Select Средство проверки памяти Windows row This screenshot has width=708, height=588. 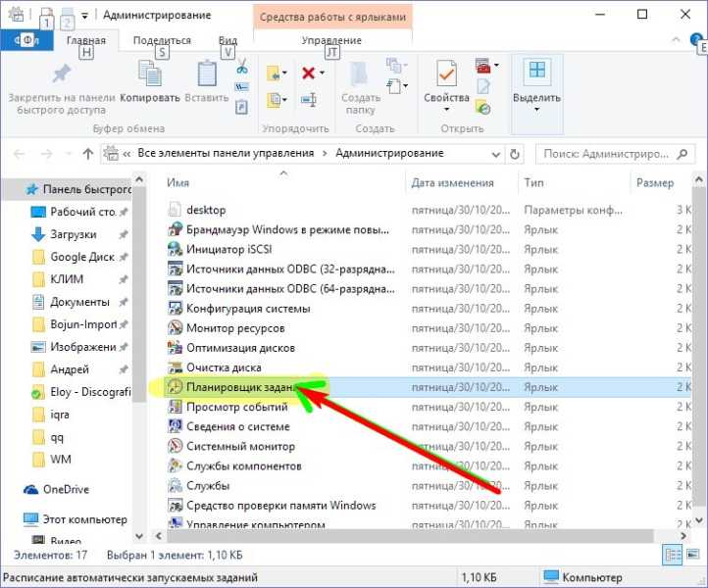(428, 506)
